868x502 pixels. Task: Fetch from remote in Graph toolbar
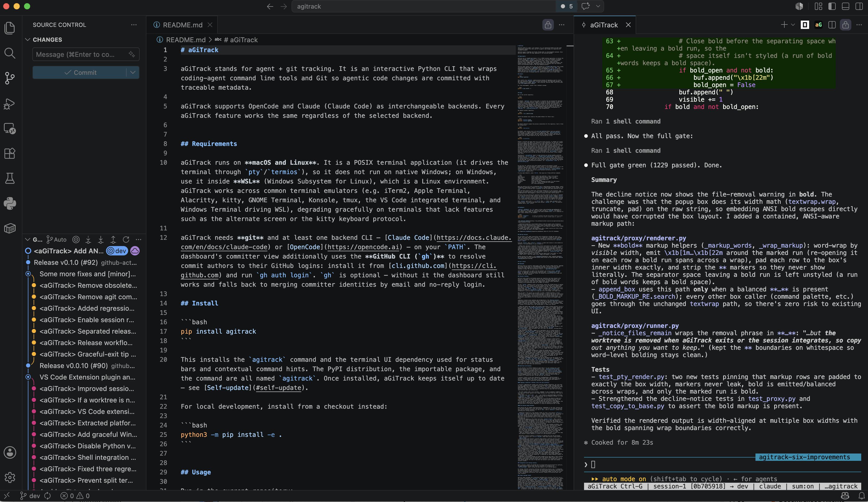88,239
